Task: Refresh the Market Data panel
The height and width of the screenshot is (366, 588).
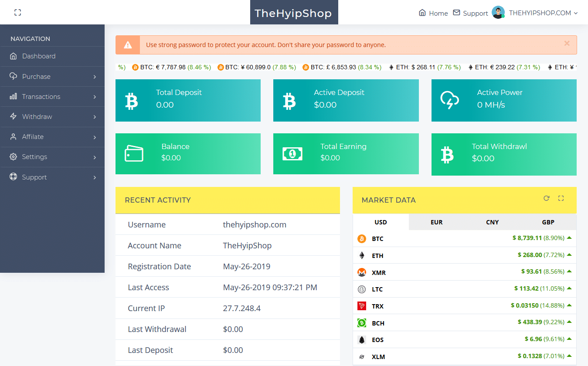Action: click(547, 198)
